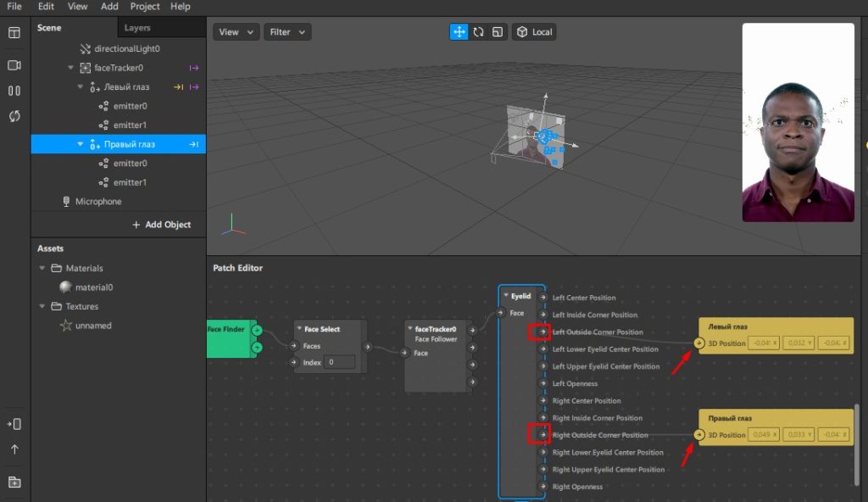The height and width of the screenshot is (502, 868).
Task: Click the upload arrow icon in left sidebar
Action: 14,449
